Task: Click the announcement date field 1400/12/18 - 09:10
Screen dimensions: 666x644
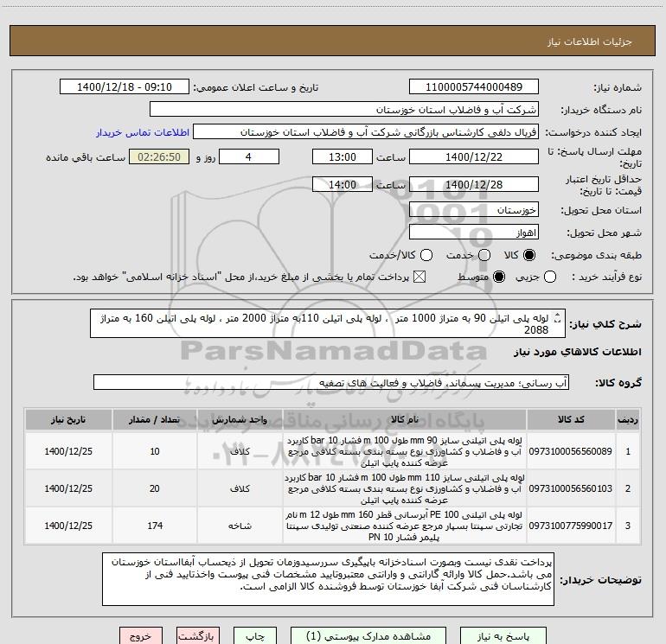Action: (x=125, y=86)
